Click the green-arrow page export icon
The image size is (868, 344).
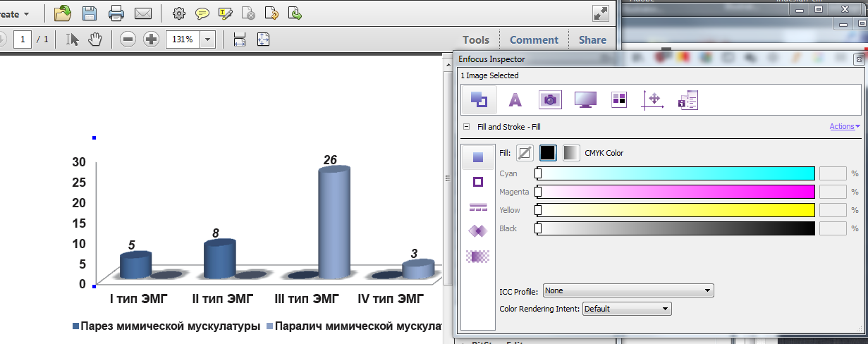coord(295,13)
